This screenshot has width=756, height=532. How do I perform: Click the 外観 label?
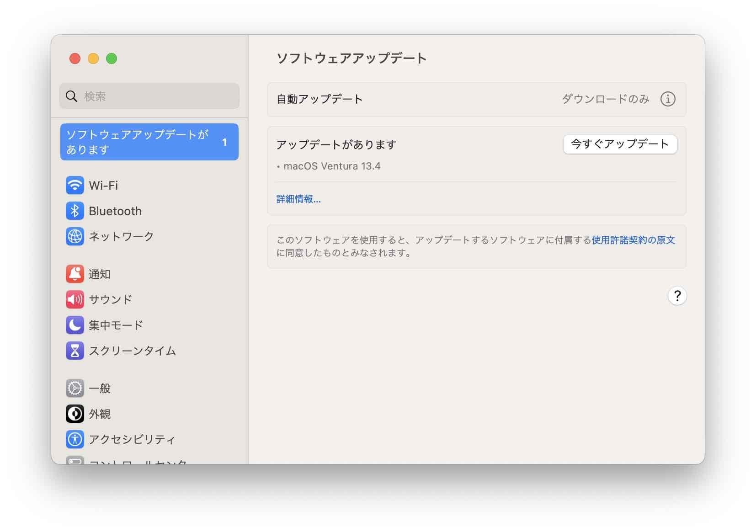coord(100,414)
